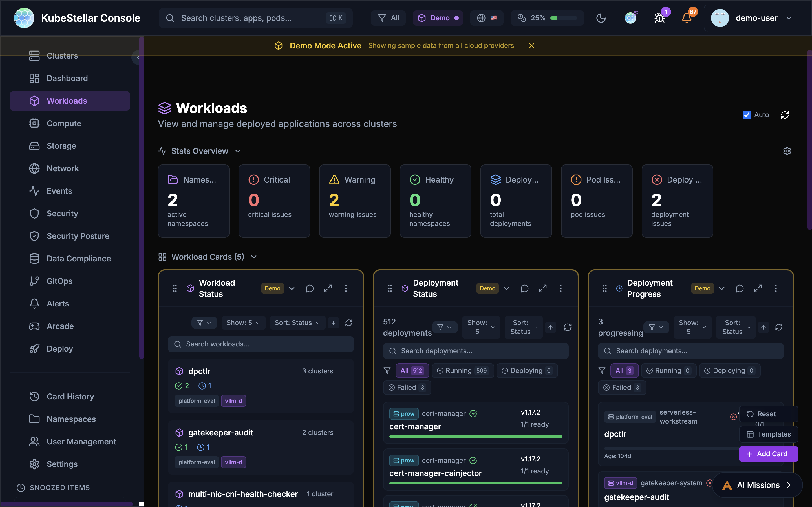Open the bug report icon in the top bar
The image size is (812, 507).
(660, 18)
